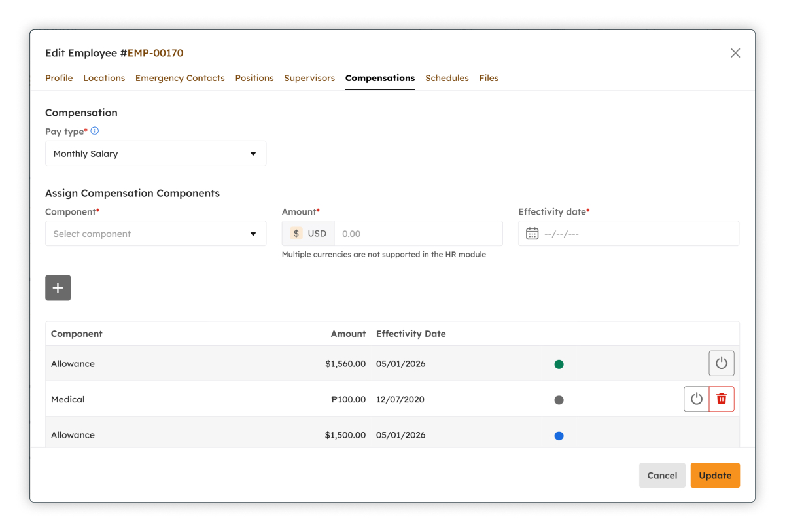This screenshot has height=532, width=785.
Task: Switch to the Profile tab
Action: (x=59, y=78)
